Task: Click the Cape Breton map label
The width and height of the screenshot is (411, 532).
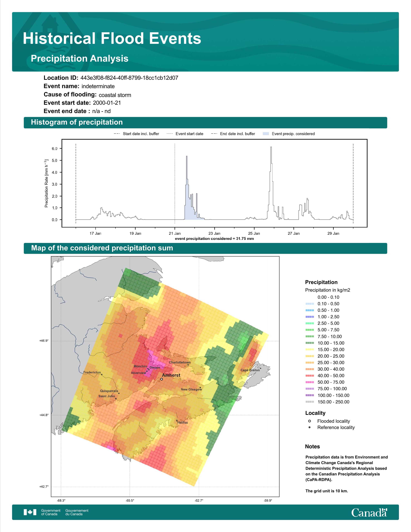Action: pos(250,370)
